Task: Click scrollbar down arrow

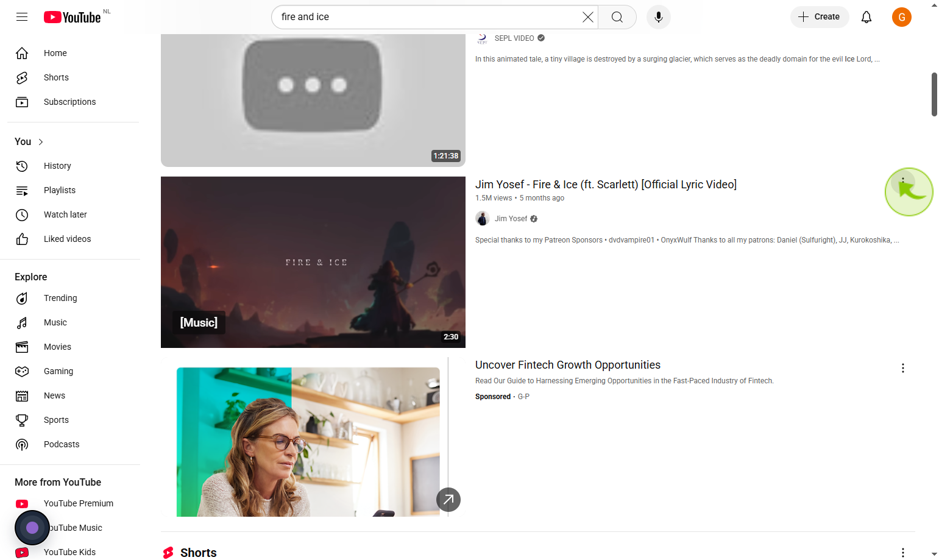Action: [934, 555]
